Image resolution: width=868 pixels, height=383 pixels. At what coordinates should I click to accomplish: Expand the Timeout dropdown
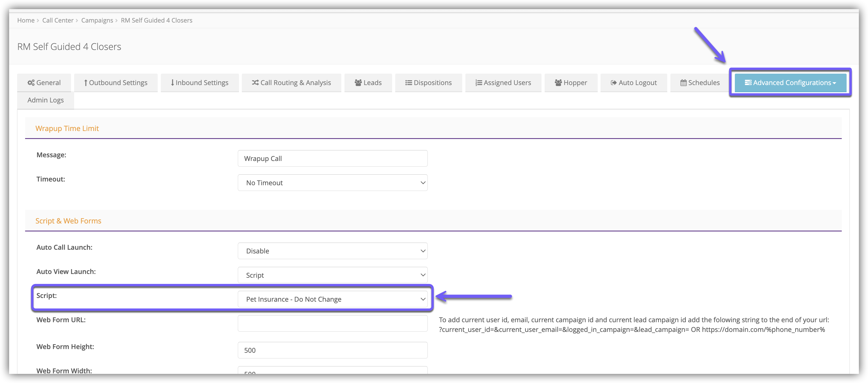[x=332, y=183]
